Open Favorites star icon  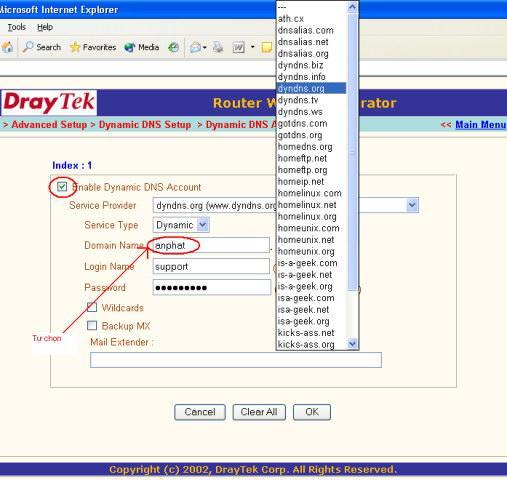coord(75,47)
